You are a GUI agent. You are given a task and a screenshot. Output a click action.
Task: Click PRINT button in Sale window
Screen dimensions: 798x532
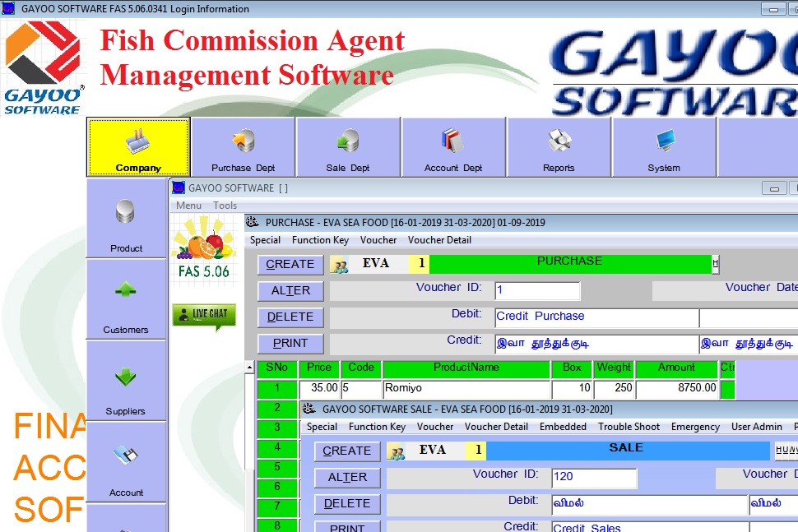coord(347,527)
